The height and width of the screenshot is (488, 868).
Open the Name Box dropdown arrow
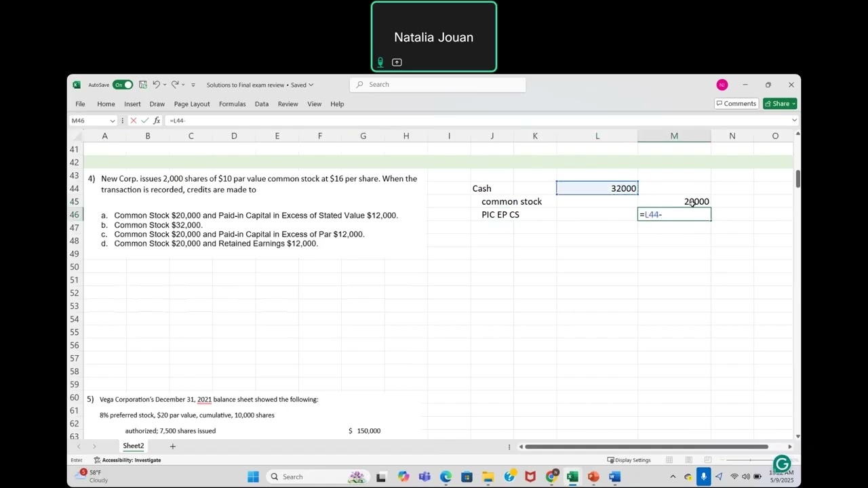point(112,121)
